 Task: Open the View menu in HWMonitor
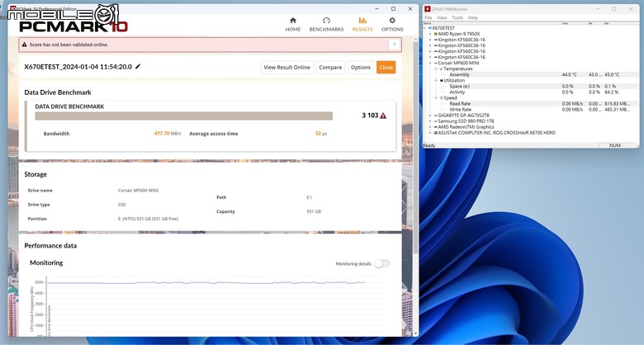pos(442,17)
